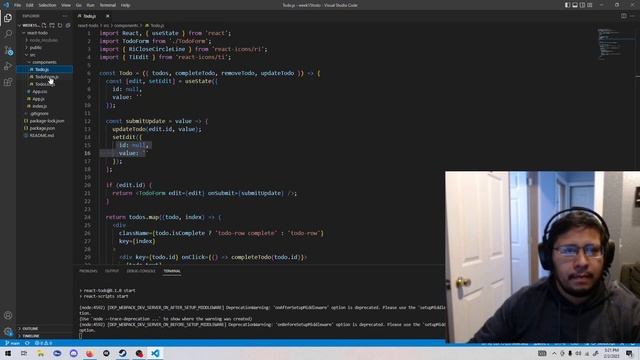Open the File menu
This screenshot has height=360, width=640.
tap(17, 5)
